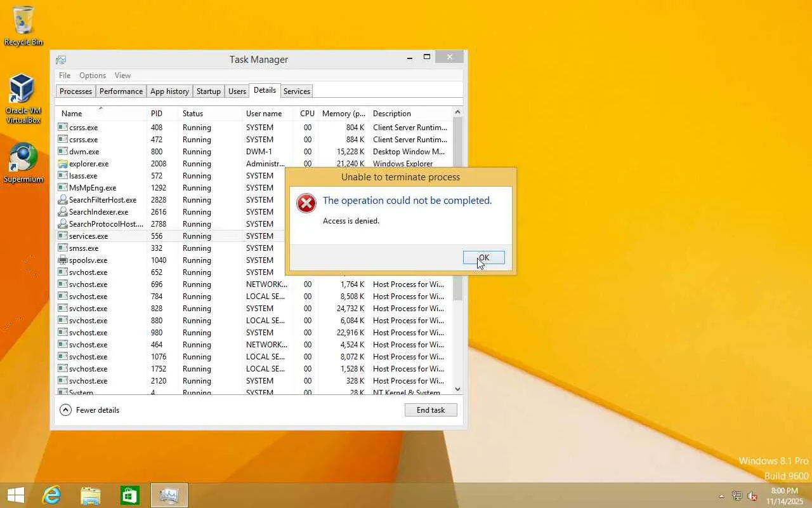Image resolution: width=812 pixels, height=508 pixels.
Task: Click the dwm.exe process icon
Action: point(63,151)
